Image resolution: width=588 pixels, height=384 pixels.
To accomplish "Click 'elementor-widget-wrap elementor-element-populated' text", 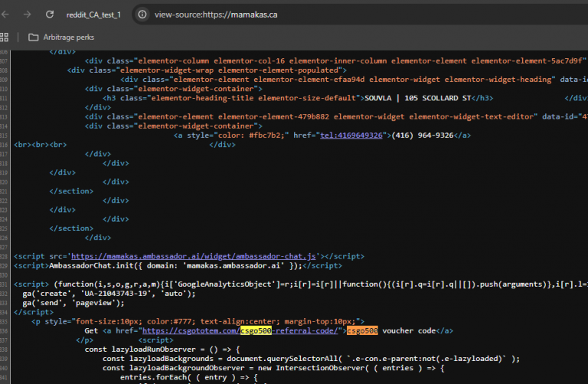I will [229, 70].
